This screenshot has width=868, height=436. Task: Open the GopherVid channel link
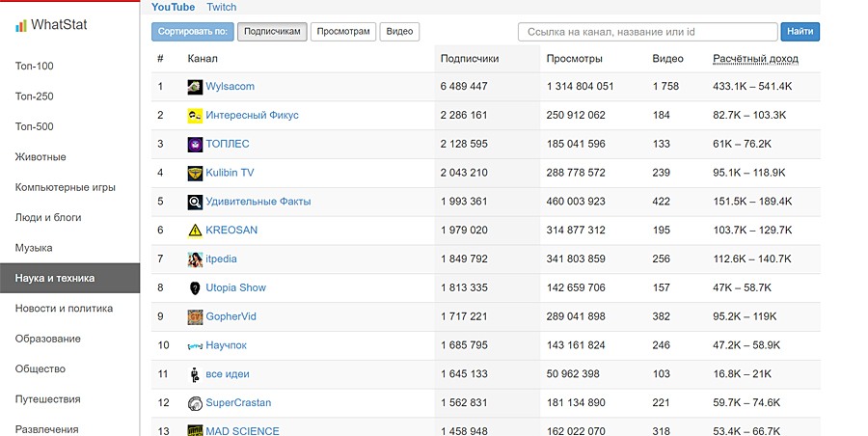pyautogui.click(x=231, y=317)
